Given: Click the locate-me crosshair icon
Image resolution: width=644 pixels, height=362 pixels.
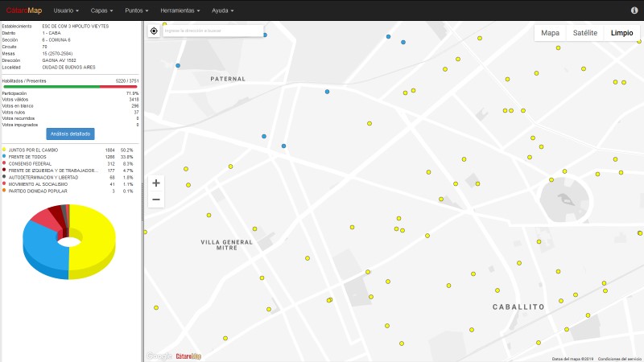Looking at the screenshot, I should pos(154,31).
